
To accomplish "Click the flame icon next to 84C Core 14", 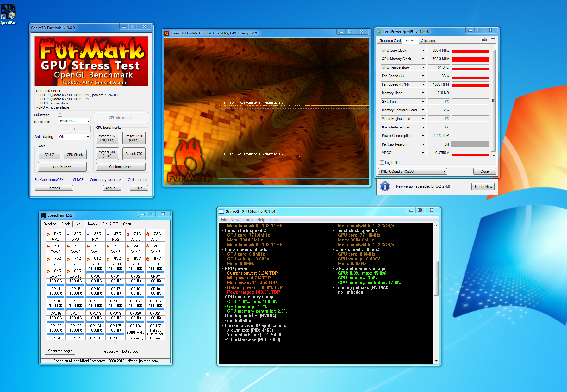I will pyautogui.click(x=48, y=271).
